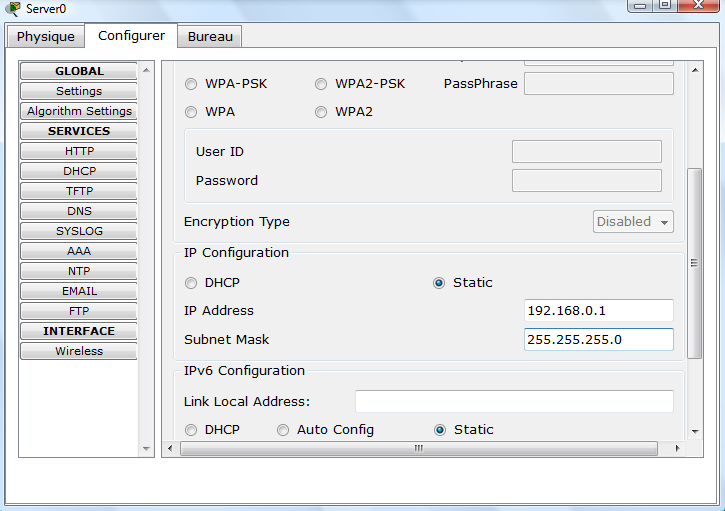The width and height of the screenshot is (725, 511).
Task: Open the NTP service settings
Action: tap(79, 271)
